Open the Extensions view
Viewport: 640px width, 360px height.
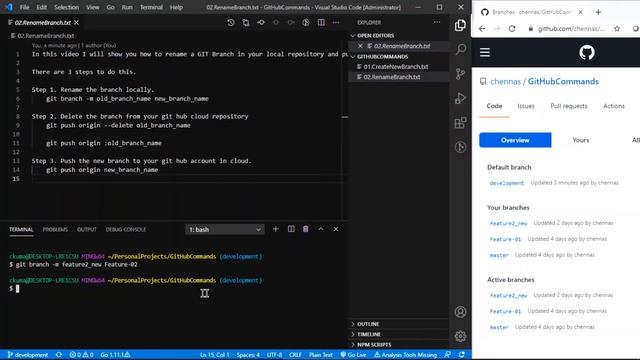pyautogui.click(x=460, y=122)
